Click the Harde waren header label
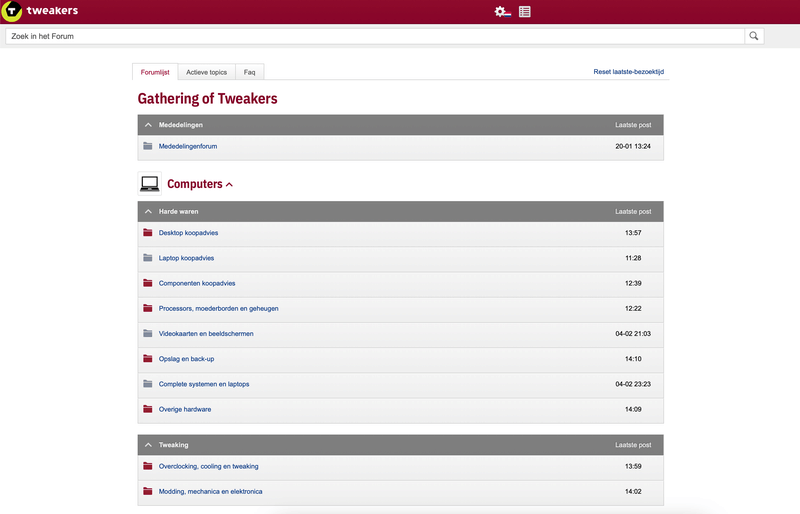 point(179,211)
